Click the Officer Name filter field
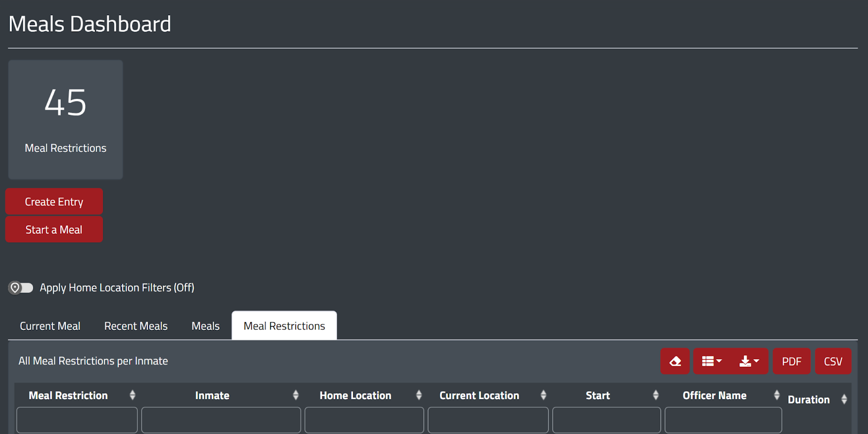This screenshot has height=434, width=868. [723, 420]
